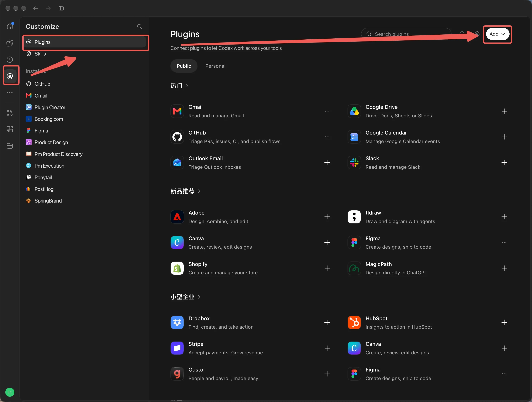The image size is (532, 402).
Task: Add the Adobe plugin with plus icon
Action: 327,217
